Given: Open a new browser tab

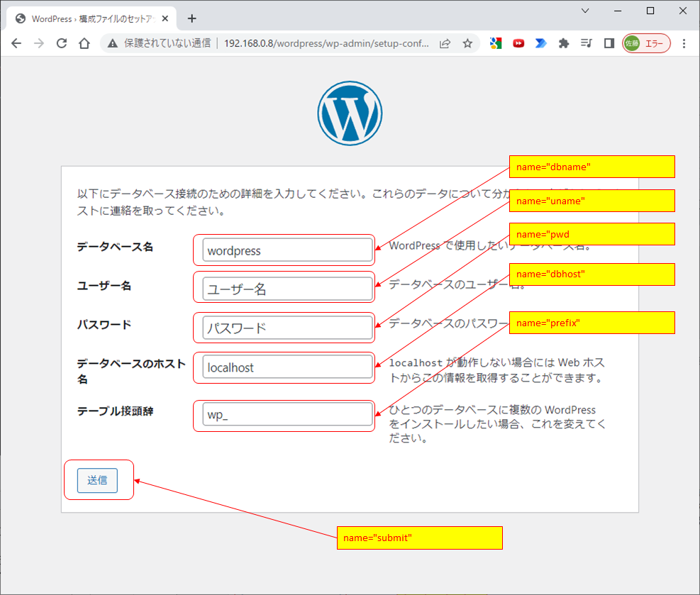Looking at the screenshot, I should pos(192,18).
